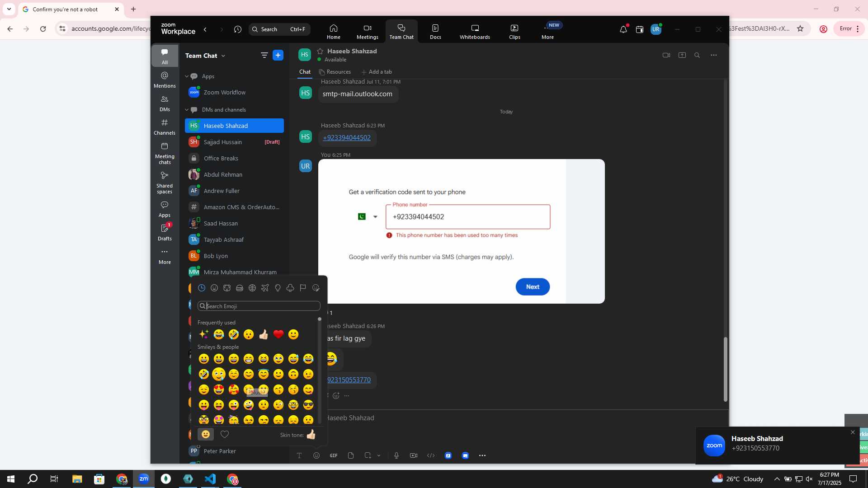This screenshot has width=868, height=488.
Task: Open the Team Chat dropdown
Action: [205, 56]
